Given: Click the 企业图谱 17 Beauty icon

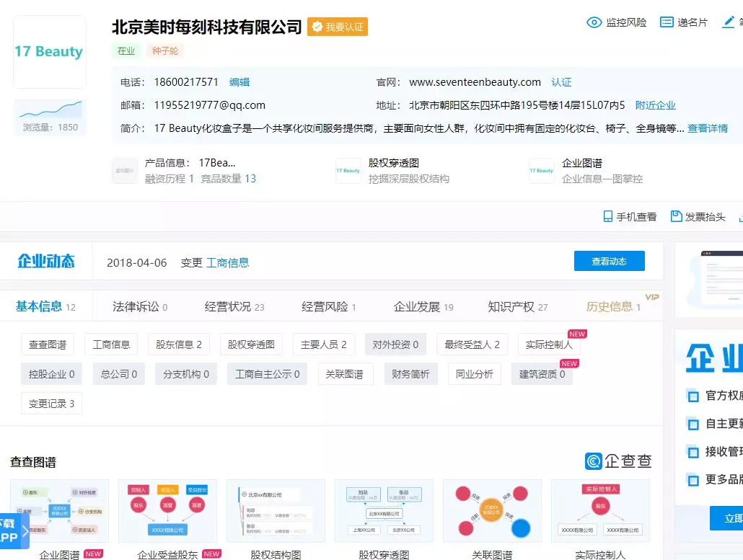Looking at the screenshot, I should (x=542, y=170).
